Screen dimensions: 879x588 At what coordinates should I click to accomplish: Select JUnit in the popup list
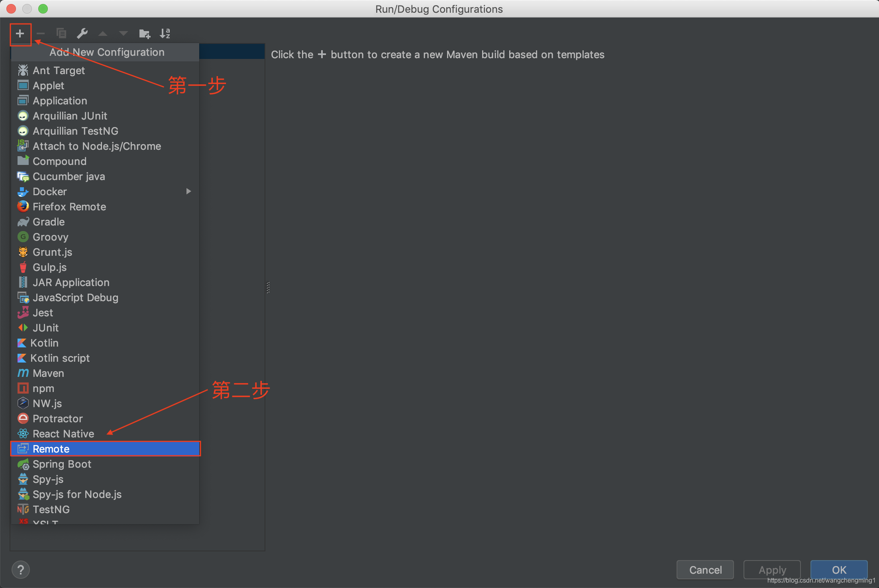tap(45, 328)
